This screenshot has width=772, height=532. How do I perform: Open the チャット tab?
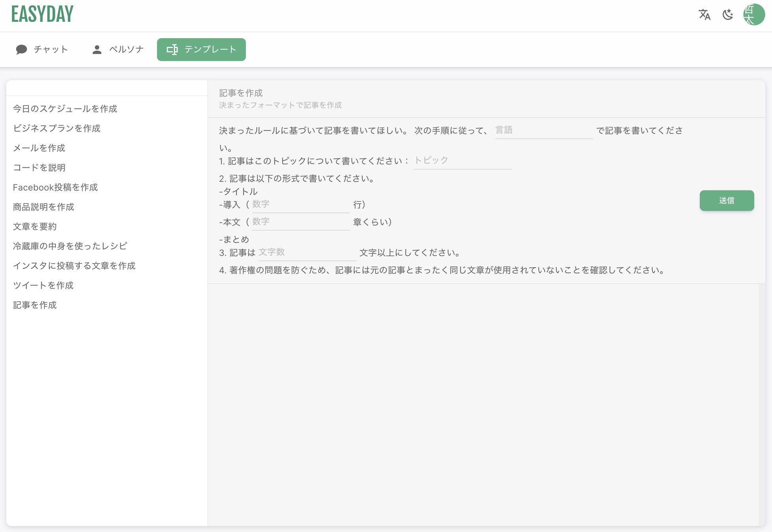(x=42, y=49)
